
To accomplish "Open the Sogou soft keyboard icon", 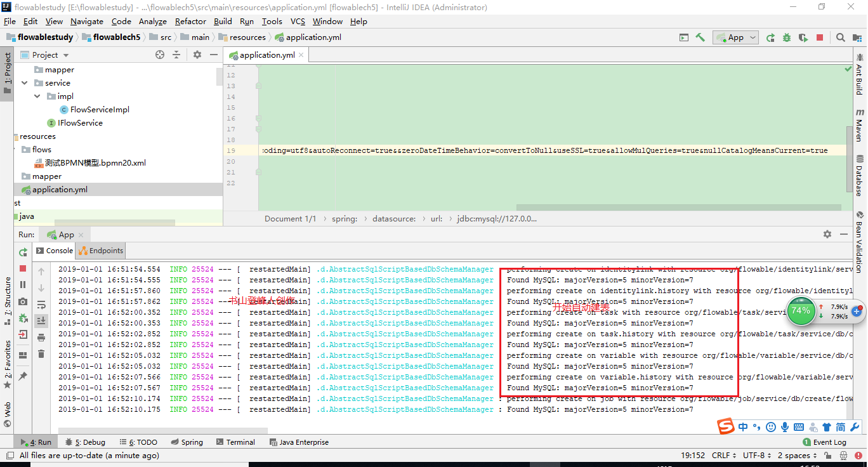I will pyautogui.click(x=799, y=427).
